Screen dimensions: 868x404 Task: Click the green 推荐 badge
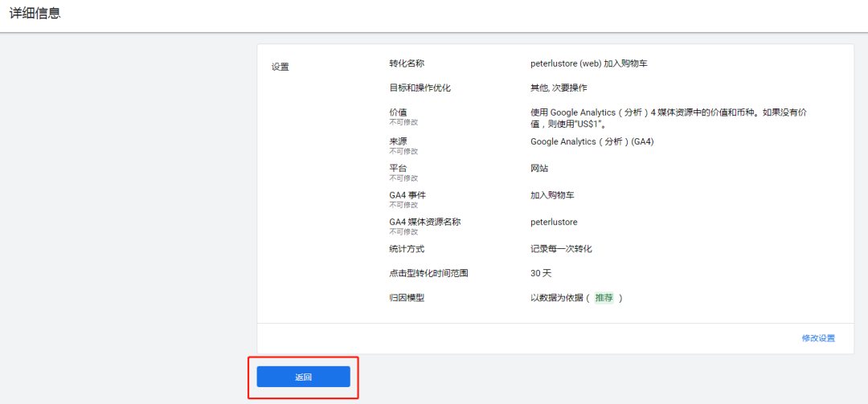(604, 298)
